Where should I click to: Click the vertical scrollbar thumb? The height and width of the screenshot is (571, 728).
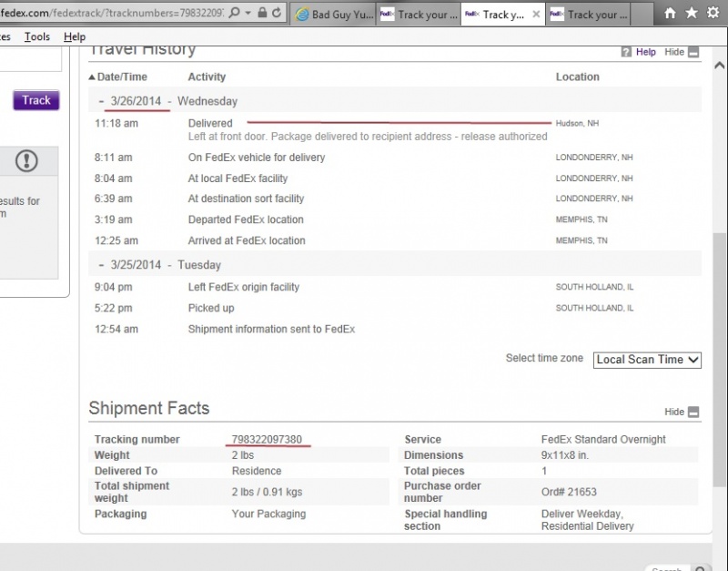(720, 359)
